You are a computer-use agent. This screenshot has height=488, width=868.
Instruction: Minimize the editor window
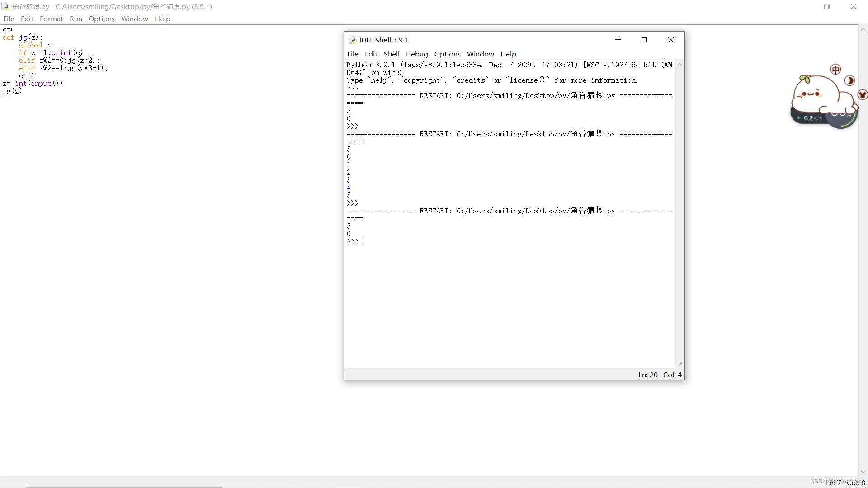(x=801, y=6)
